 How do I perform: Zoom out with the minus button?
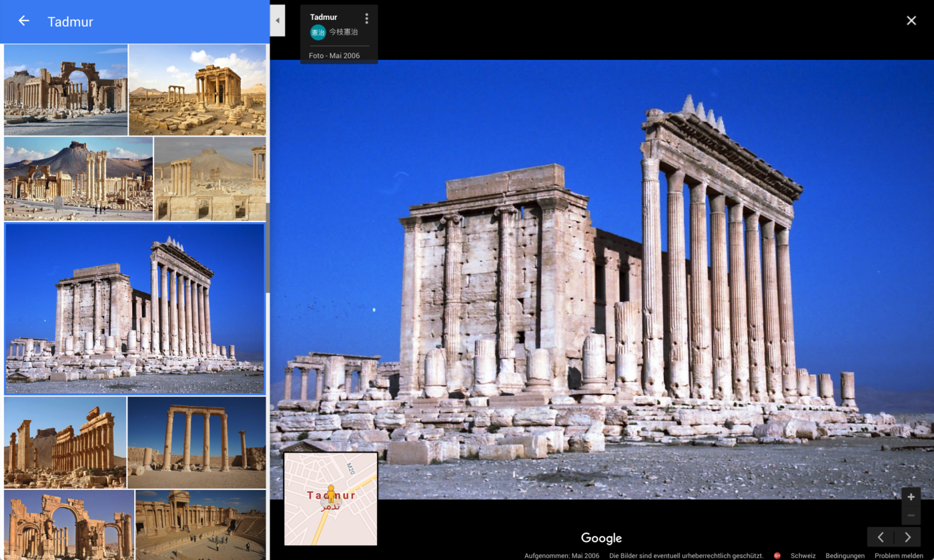(x=911, y=515)
